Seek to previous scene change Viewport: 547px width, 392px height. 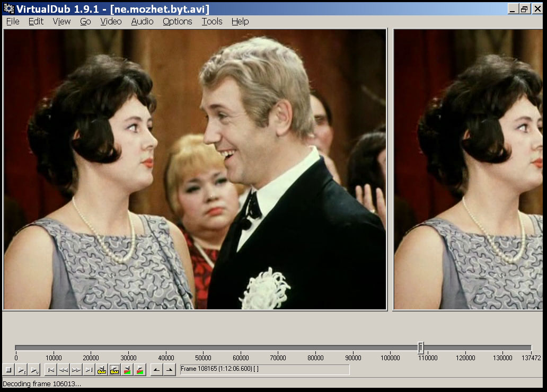(x=127, y=370)
